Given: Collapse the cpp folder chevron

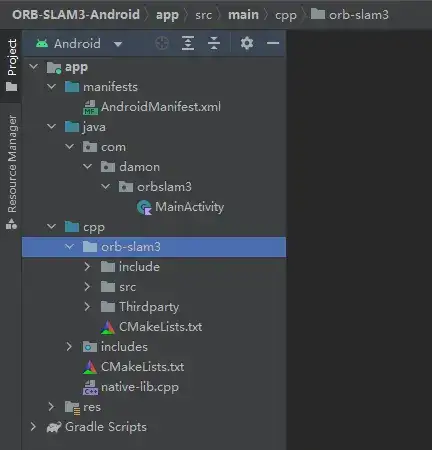Looking at the screenshot, I should tap(52, 227).
